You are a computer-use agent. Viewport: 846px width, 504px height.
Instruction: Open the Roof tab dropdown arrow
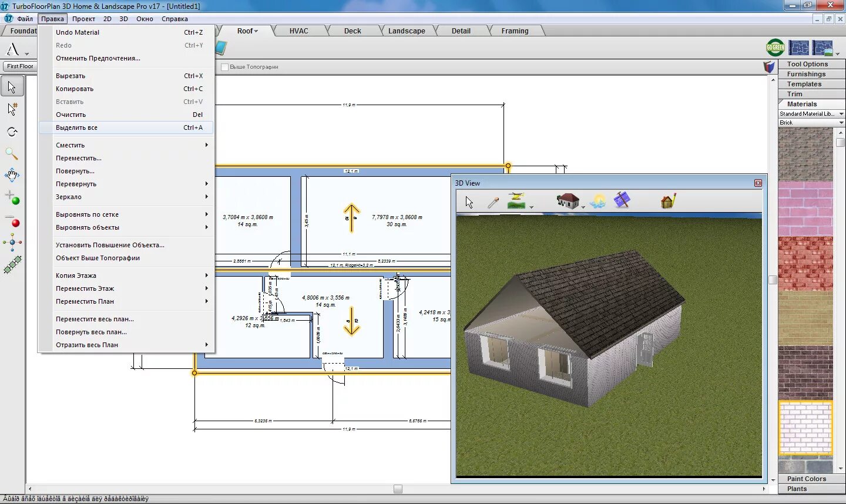click(256, 31)
